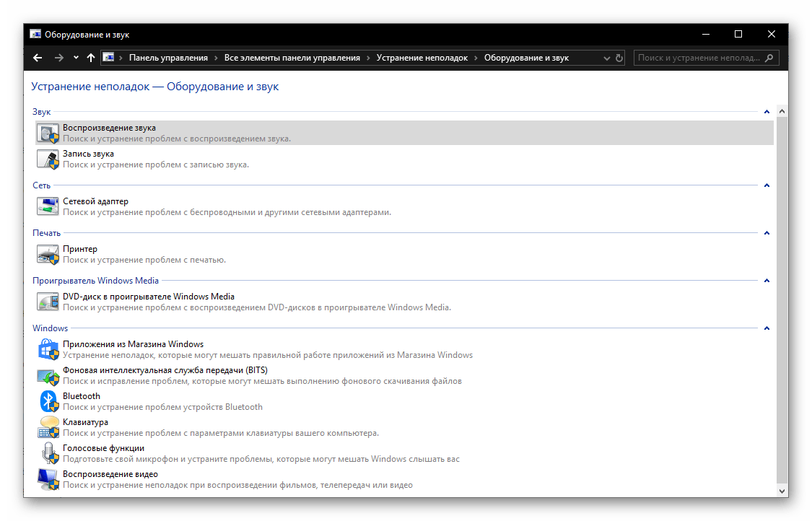This screenshot has height=521, width=812.
Task: Click the Windows Store apps icon
Action: click(48, 349)
